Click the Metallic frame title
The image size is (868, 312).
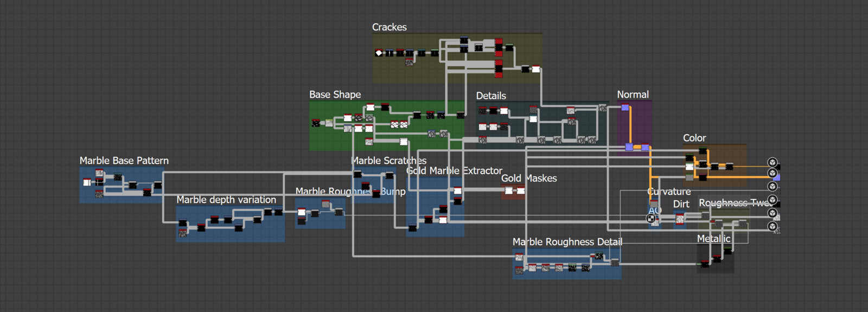[714, 239]
